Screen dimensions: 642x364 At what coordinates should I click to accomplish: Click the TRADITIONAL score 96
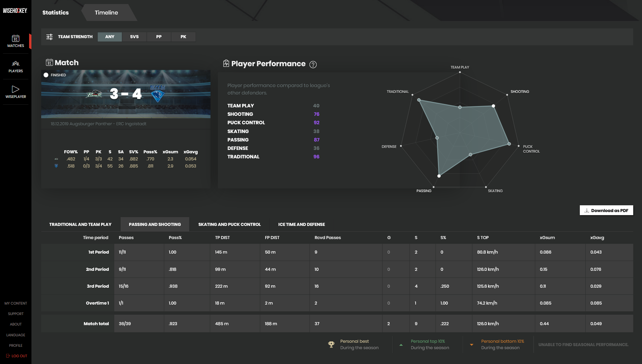(316, 157)
